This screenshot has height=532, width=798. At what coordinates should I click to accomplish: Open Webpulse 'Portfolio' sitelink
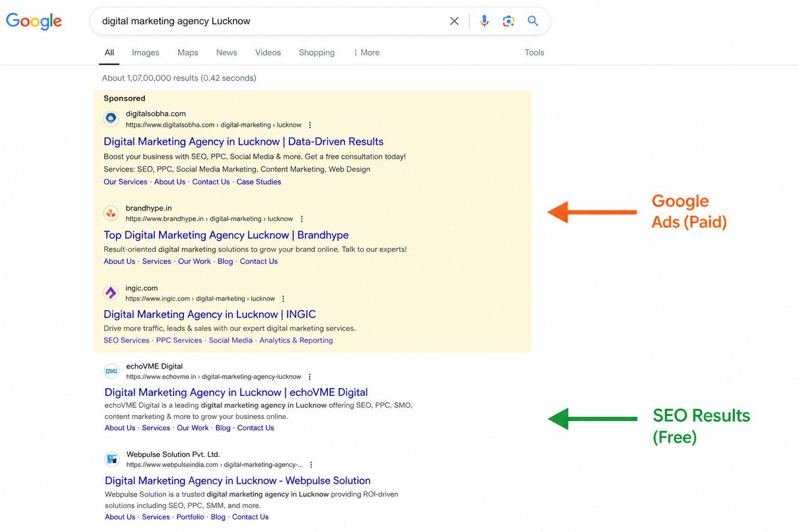pyautogui.click(x=190, y=517)
